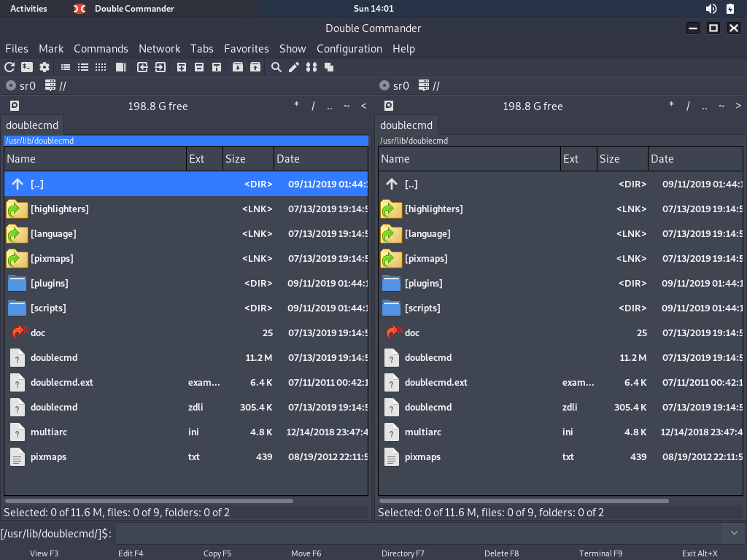Open the right panel drive list icon
747x560 pixels.
point(389,106)
